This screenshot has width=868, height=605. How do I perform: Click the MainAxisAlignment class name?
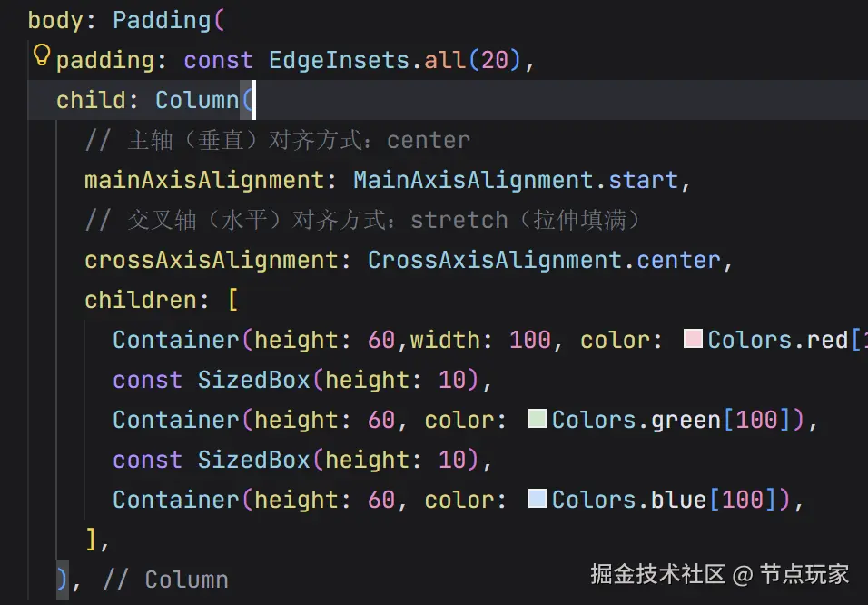tap(473, 180)
